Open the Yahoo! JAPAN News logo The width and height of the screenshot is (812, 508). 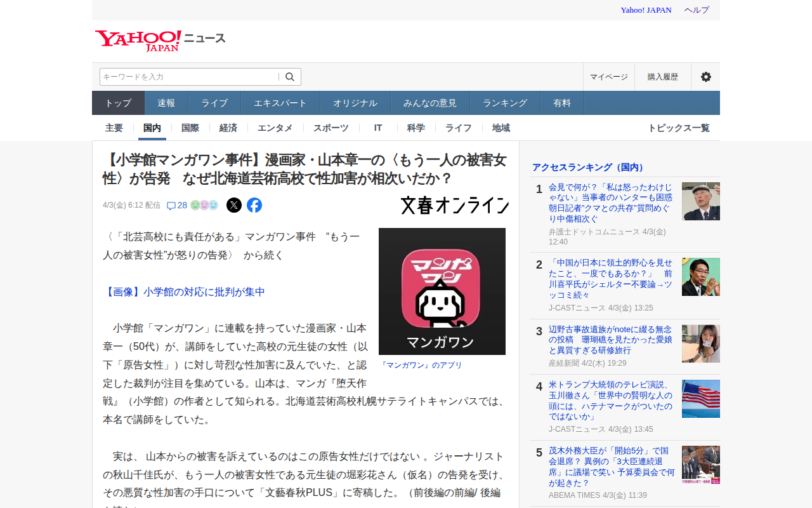(x=160, y=41)
